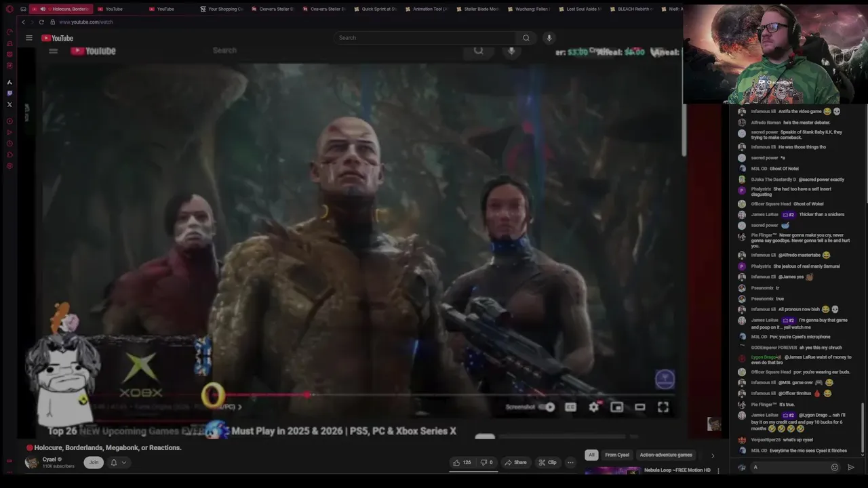868x488 pixels.
Task: Open the 'BLEACH Rebirth' browser tab
Action: point(631,9)
